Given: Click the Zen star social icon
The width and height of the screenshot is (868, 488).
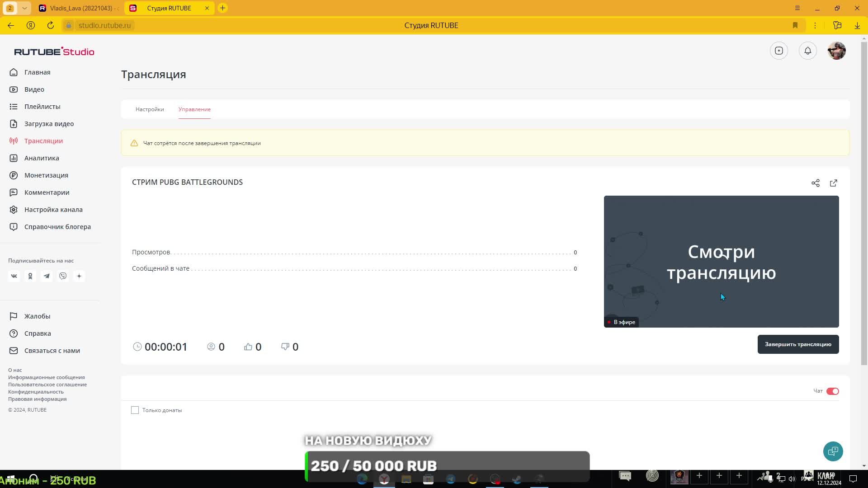Looking at the screenshot, I should (x=79, y=276).
